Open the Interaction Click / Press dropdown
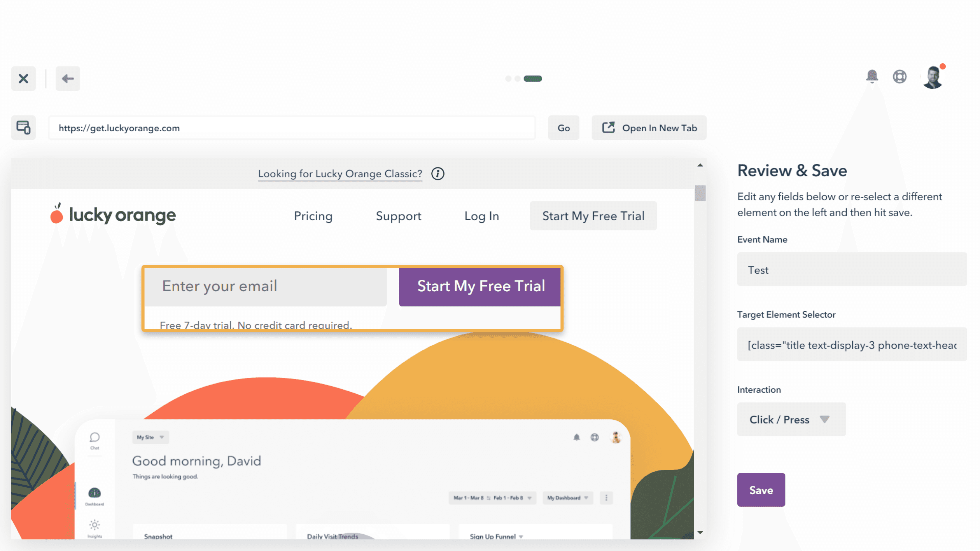The height and width of the screenshot is (551, 980). click(791, 419)
